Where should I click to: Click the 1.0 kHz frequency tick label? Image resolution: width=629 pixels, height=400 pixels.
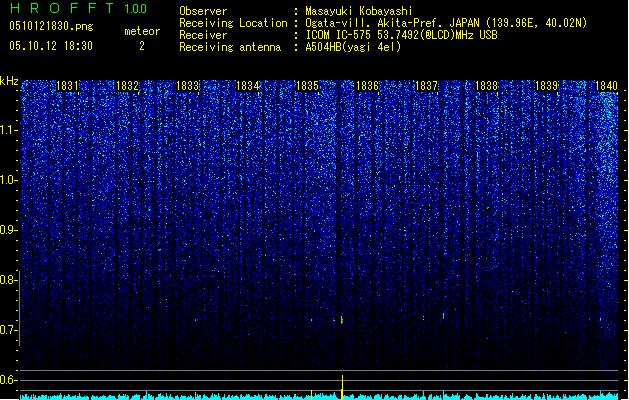(x=9, y=180)
